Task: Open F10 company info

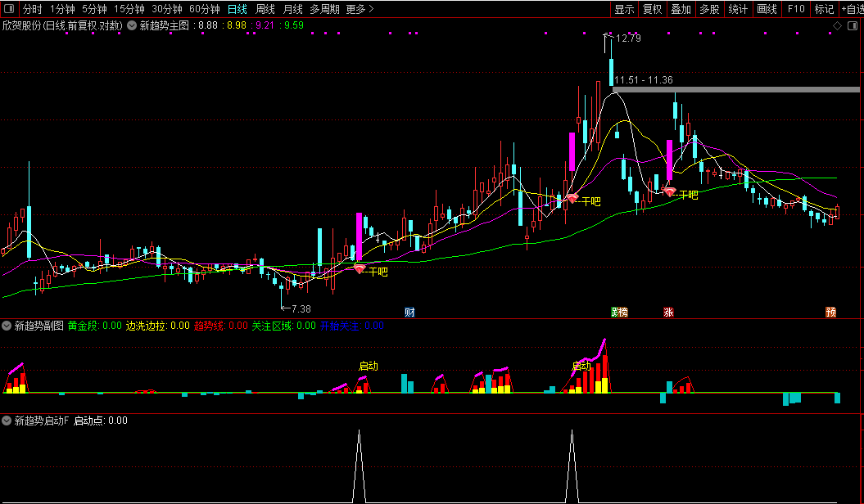Action: coord(796,9)
